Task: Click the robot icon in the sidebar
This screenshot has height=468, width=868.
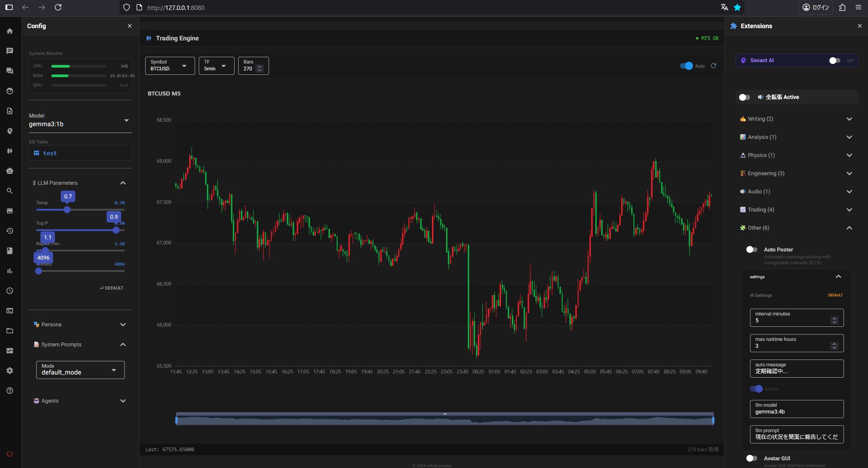Action: click(10, 171)
